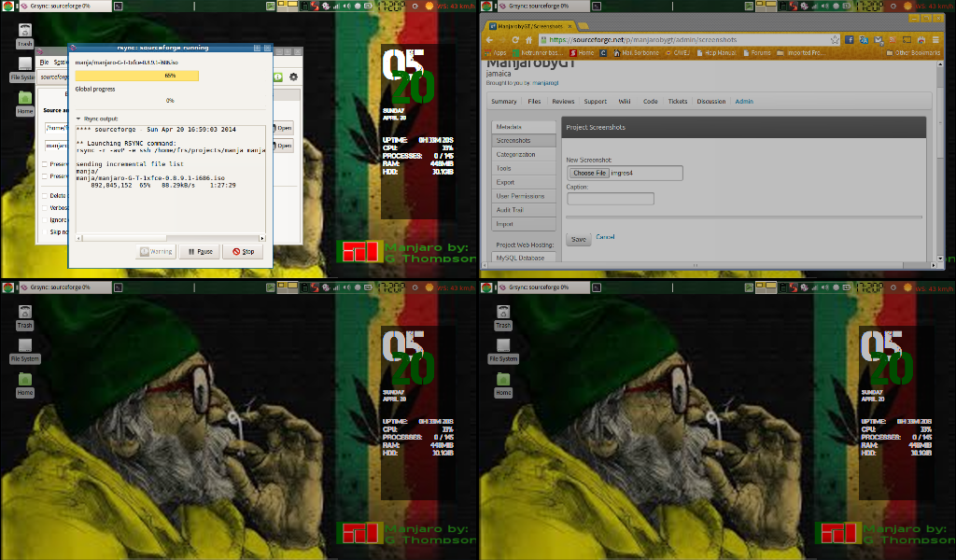Toggle the Delete checkbox in Grsync

click(45, 196)
